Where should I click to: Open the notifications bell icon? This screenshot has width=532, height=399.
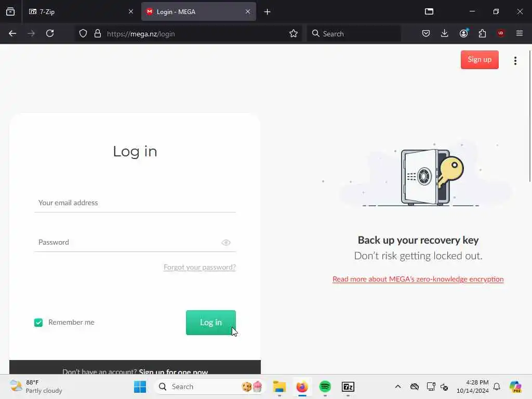(497, 387)
